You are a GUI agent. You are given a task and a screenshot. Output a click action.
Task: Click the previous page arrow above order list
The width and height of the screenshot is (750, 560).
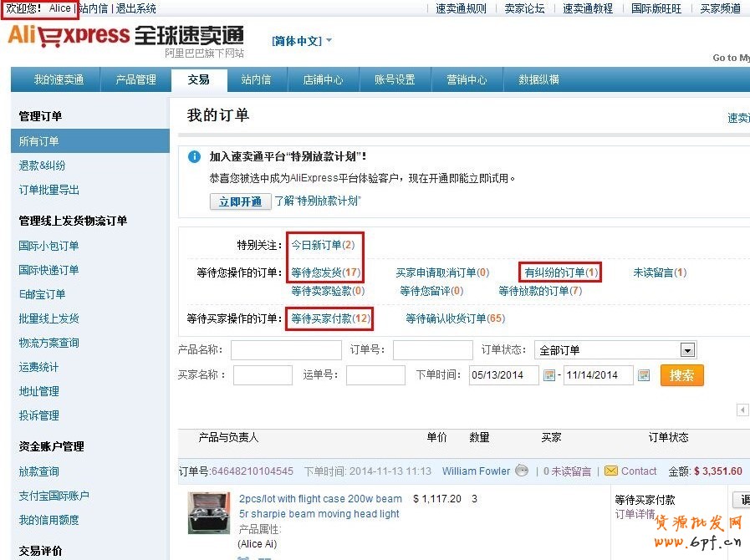tap(742, 410)
